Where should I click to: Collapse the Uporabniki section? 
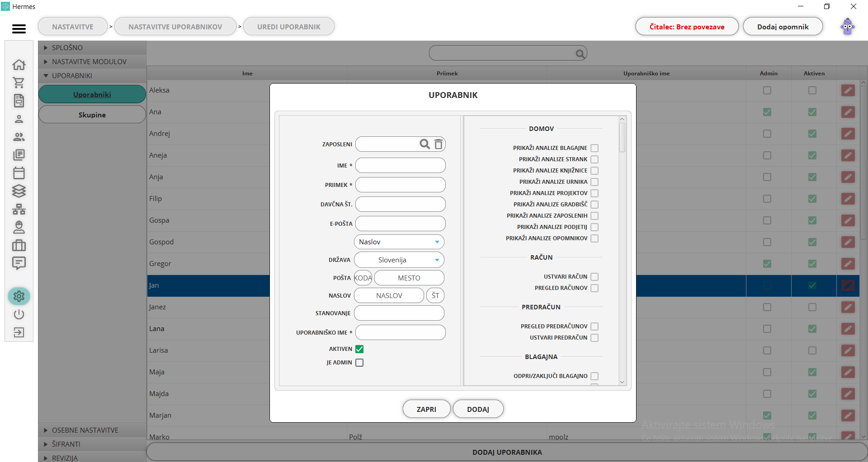[92, 75]
